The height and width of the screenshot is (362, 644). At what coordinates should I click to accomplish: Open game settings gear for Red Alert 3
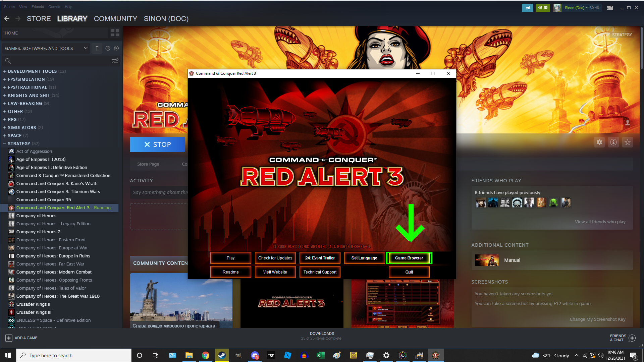pyautogui.click(x=599, y=142)
